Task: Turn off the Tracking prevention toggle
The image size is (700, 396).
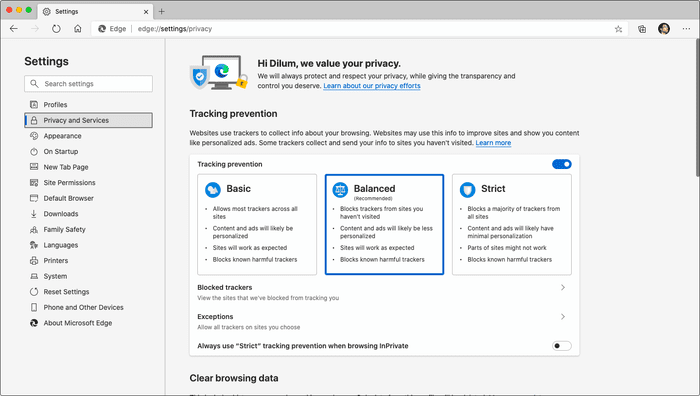Action: 562,164
